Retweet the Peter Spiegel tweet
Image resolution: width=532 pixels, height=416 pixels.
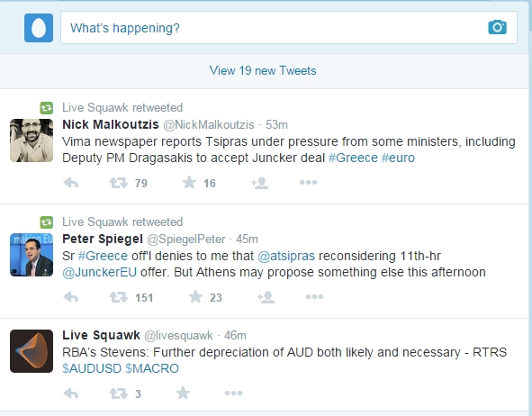(118, 297)
